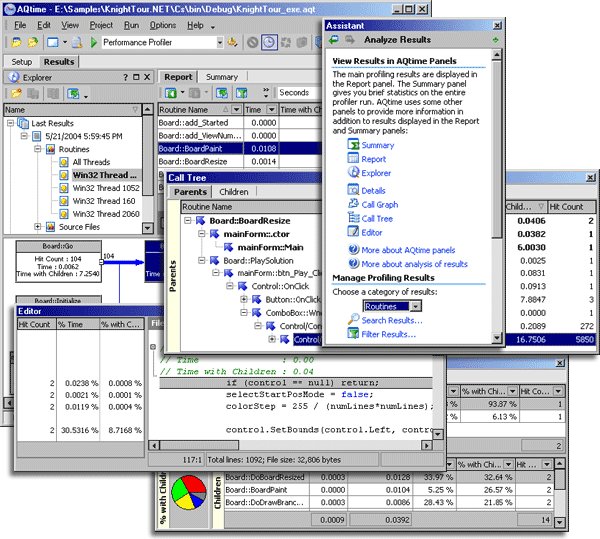
Task: Click the Editor horizontal scrollbar right arrow
Action: click(426, 445)
